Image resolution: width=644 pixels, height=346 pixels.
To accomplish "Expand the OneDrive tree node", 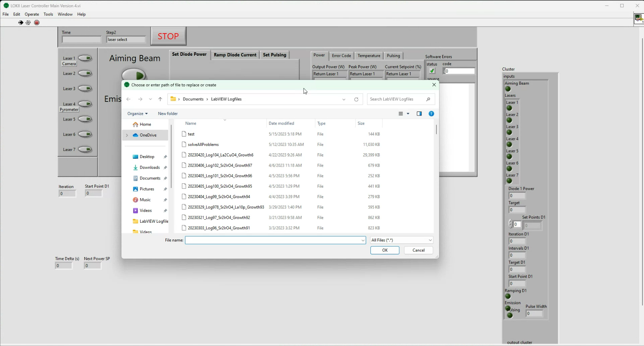I will (127, 135).
